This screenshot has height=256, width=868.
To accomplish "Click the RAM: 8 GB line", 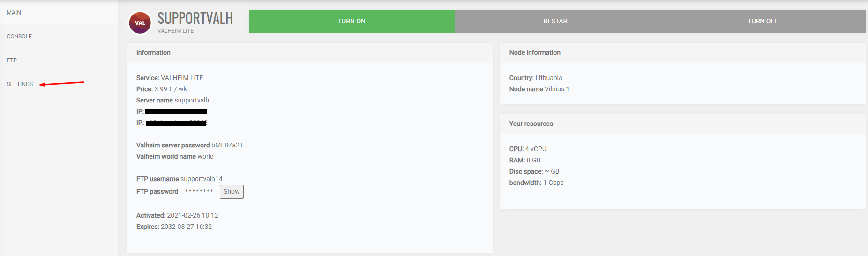I will (525, 160).
